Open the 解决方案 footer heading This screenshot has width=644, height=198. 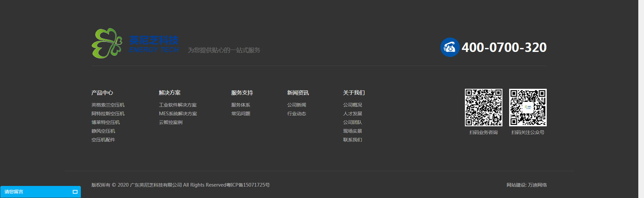pyautogui.click(x=170, y=93)
